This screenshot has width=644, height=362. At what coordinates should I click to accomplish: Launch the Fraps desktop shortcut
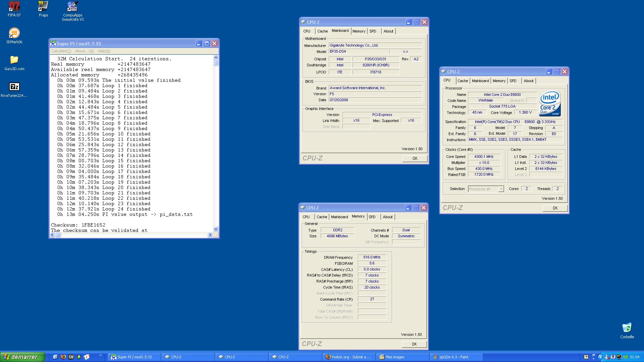click(43, 9)
